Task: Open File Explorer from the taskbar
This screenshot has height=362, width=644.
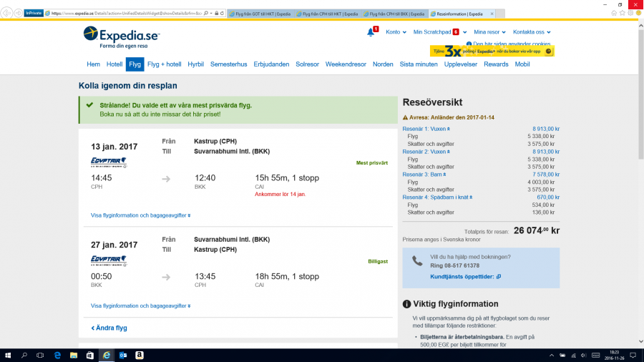Action: point(74,355)
